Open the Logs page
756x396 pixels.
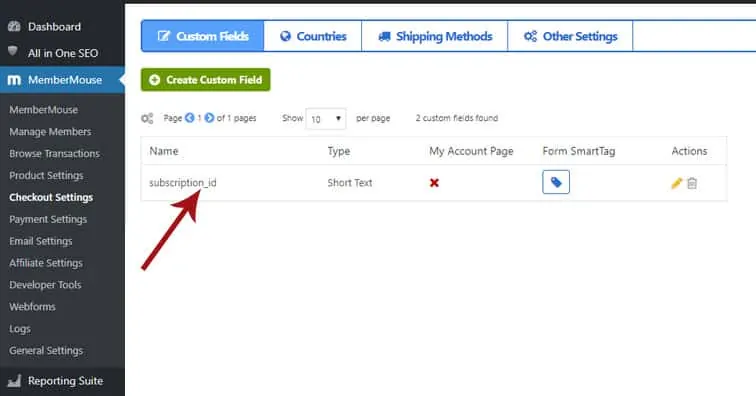(x=20, y=329)
